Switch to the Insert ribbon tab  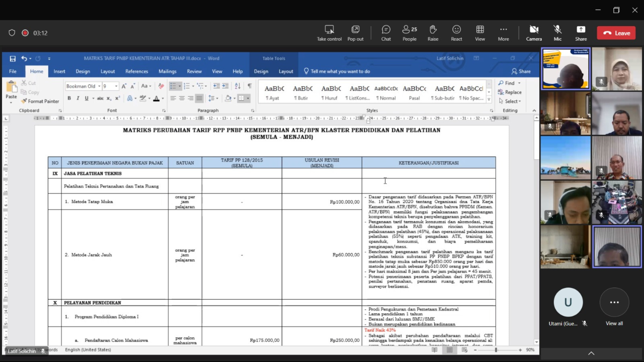(59, 71)
